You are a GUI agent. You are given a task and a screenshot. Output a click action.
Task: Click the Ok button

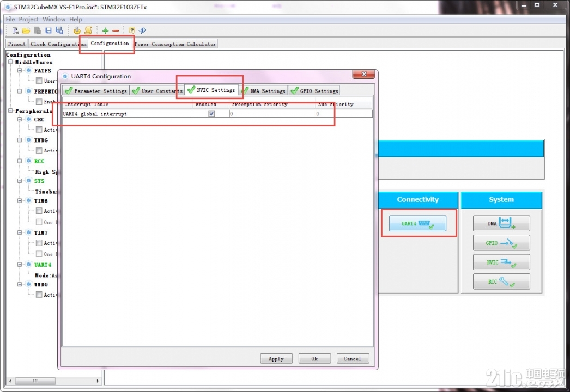pyautogui.click(x=314, y=359)
